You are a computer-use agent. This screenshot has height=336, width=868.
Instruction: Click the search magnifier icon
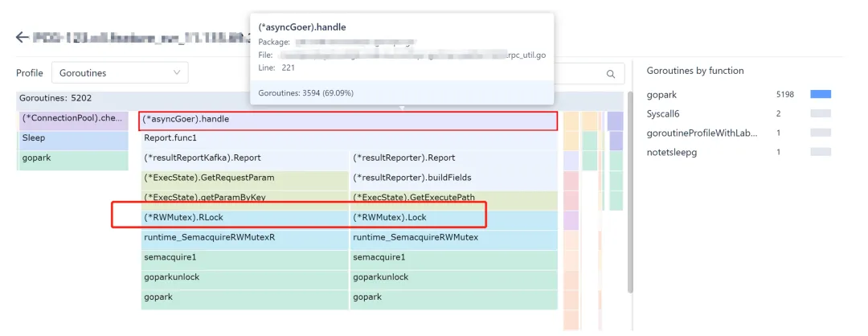[611, 73]
